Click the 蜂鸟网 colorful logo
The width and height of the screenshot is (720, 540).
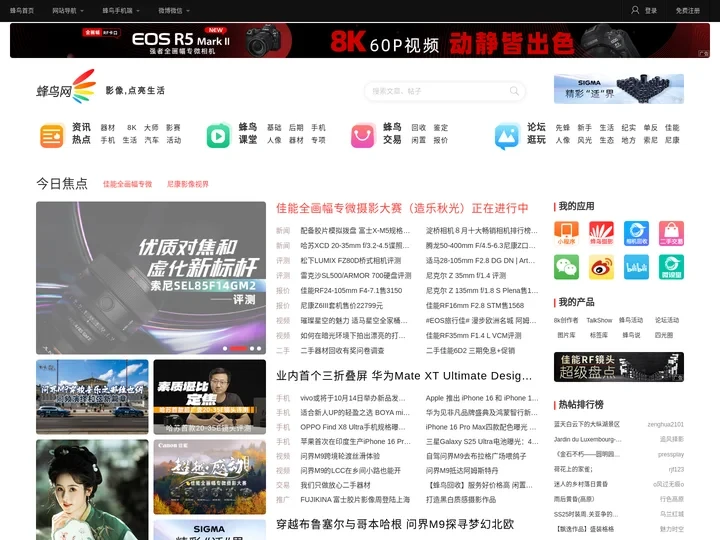(67, 87)
